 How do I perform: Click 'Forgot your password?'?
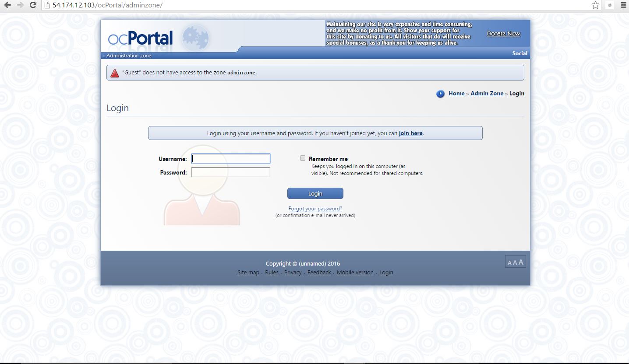tap(315, 209)
